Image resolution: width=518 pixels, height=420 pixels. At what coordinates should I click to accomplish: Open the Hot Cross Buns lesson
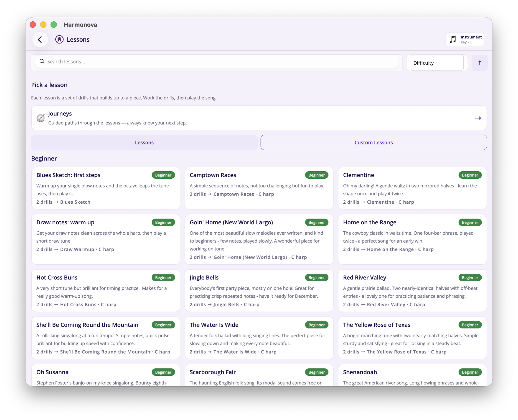(x=106, y=291)
